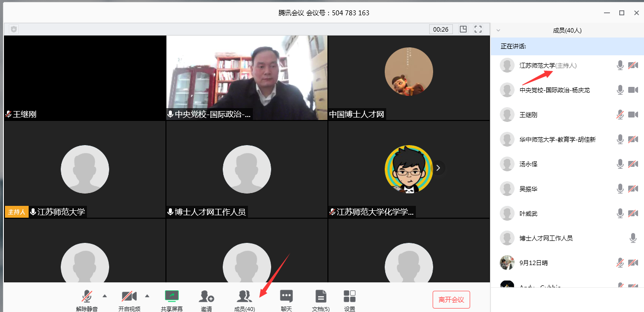Viewport: 644px width, 312px height.
Task: Toggle microphone for 中央党校-国际政治-杨庆龙
Action: coord(620,90)
